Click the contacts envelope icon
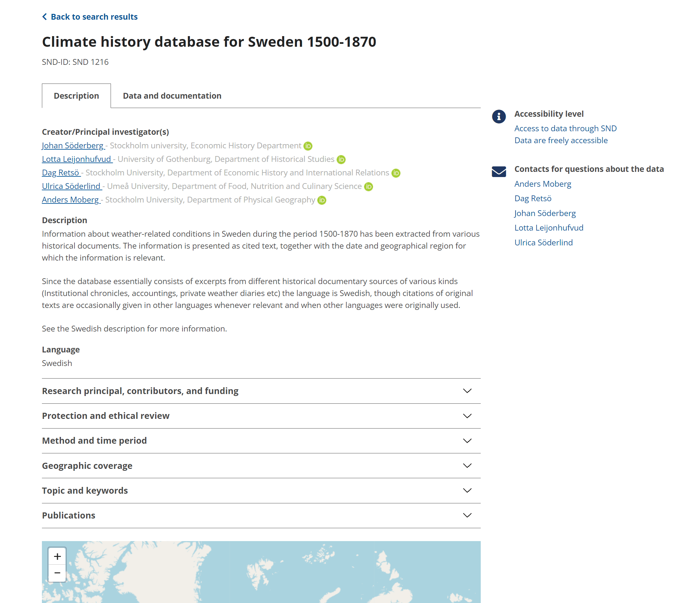 click(x=499, y=172)
